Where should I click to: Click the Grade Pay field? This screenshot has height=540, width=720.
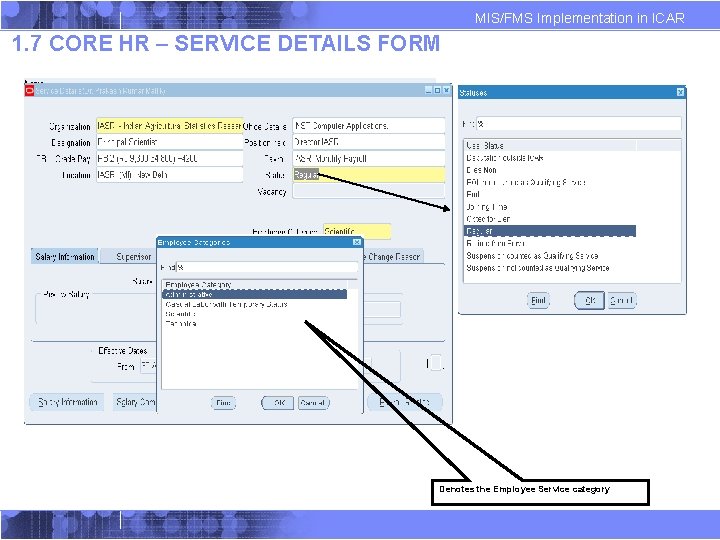[169, 159]
